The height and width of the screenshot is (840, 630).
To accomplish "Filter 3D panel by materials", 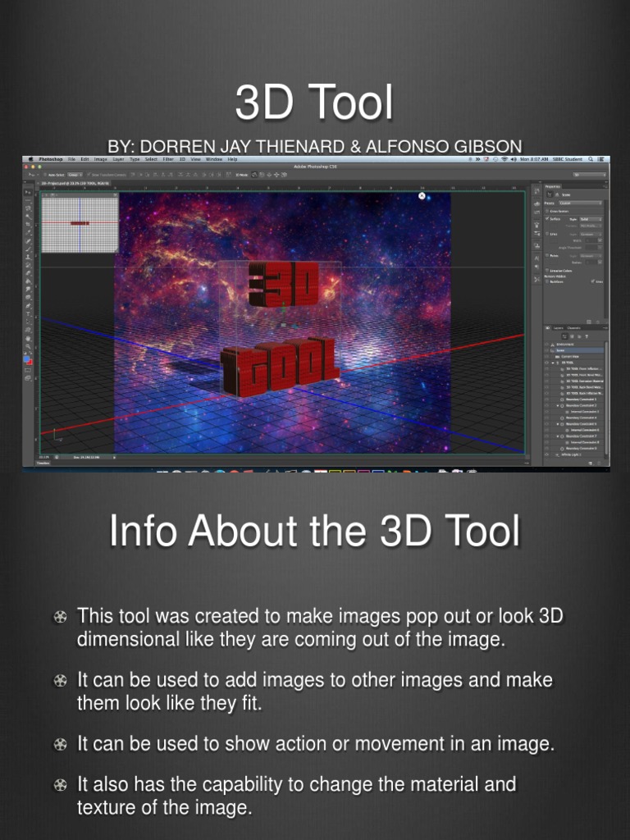I will pyautogui.click(x=579, y=336).
